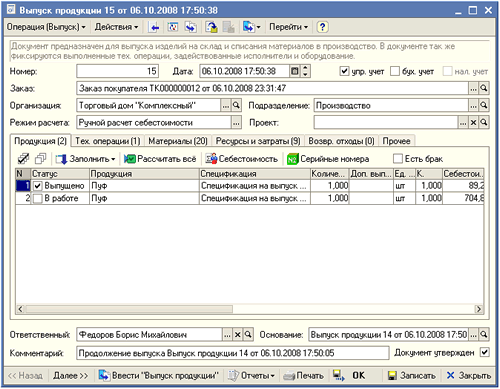
Task: Open the Заказ record with the magnifier icon
Action: (484, 89)
